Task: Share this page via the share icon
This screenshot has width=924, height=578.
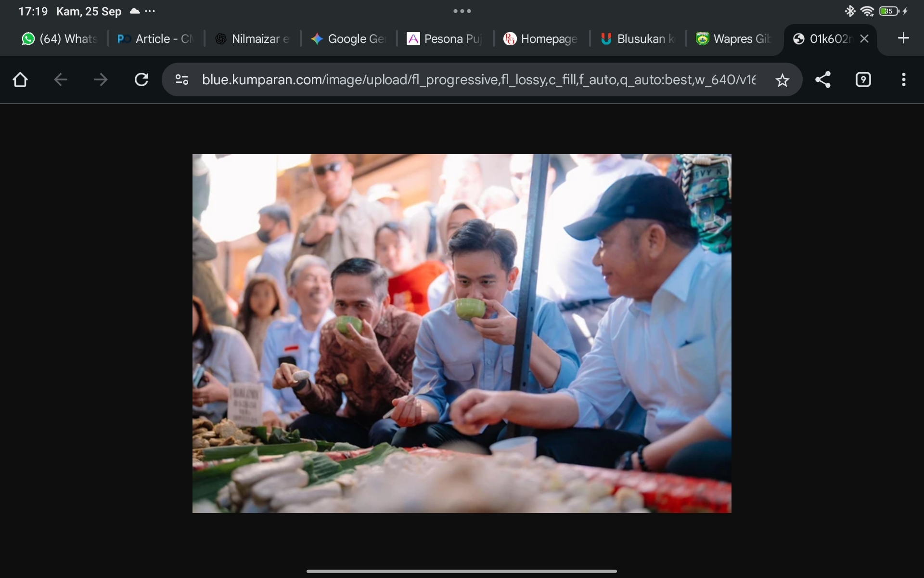Action: 823,79
